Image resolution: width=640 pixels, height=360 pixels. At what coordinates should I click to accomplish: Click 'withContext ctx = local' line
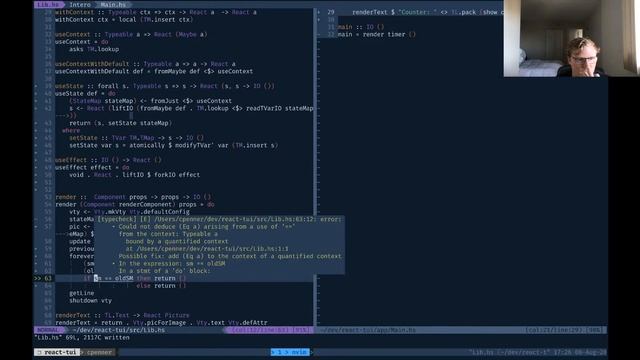pos(124,20)
